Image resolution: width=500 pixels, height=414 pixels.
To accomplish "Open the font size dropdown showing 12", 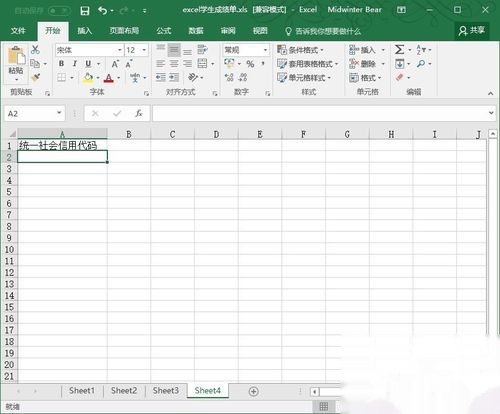I will point(144,50).
